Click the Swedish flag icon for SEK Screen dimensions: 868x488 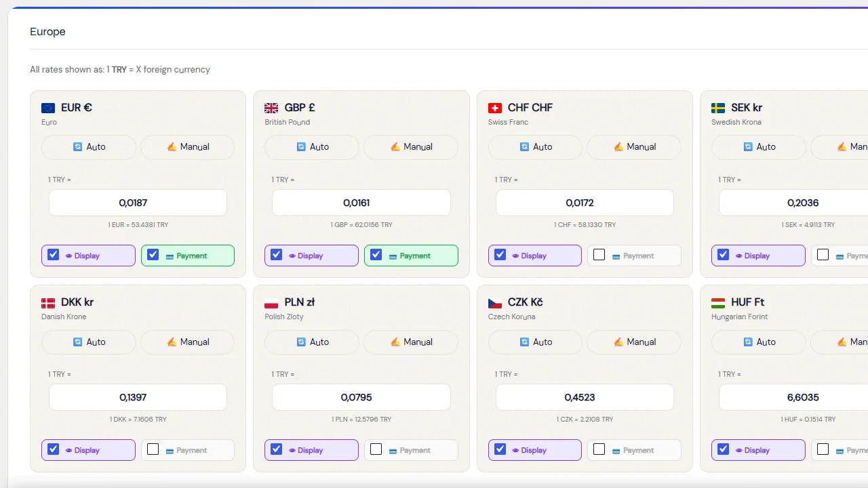[718, 108]
